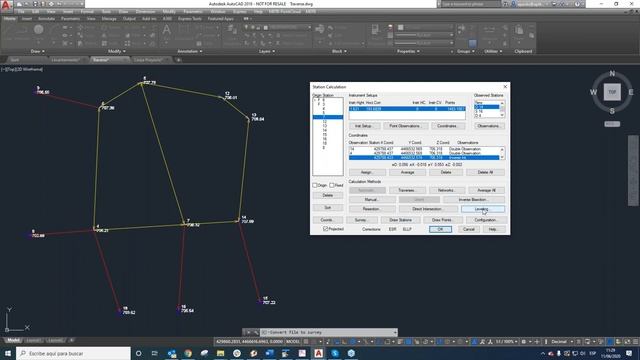Open the Windows Start menu

(x=8, y=353)
